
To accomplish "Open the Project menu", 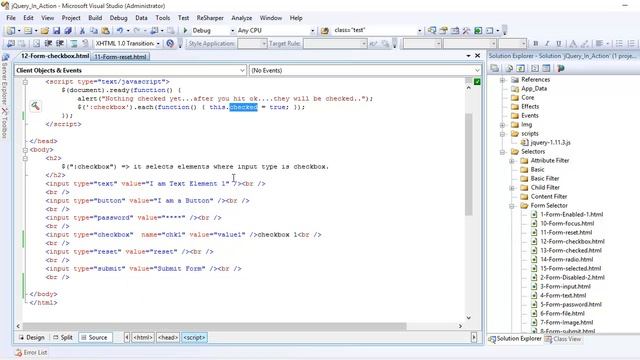I will (71, 18).
